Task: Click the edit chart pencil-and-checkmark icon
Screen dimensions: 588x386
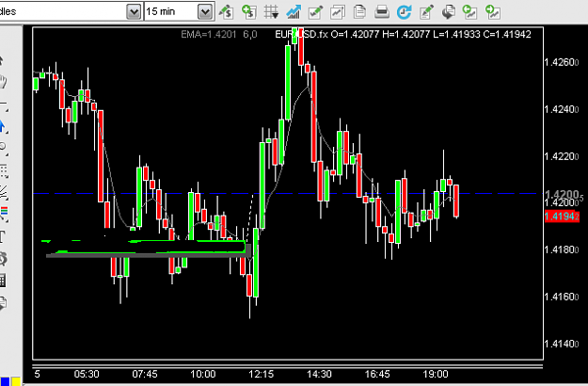Action: click(315, 11)
